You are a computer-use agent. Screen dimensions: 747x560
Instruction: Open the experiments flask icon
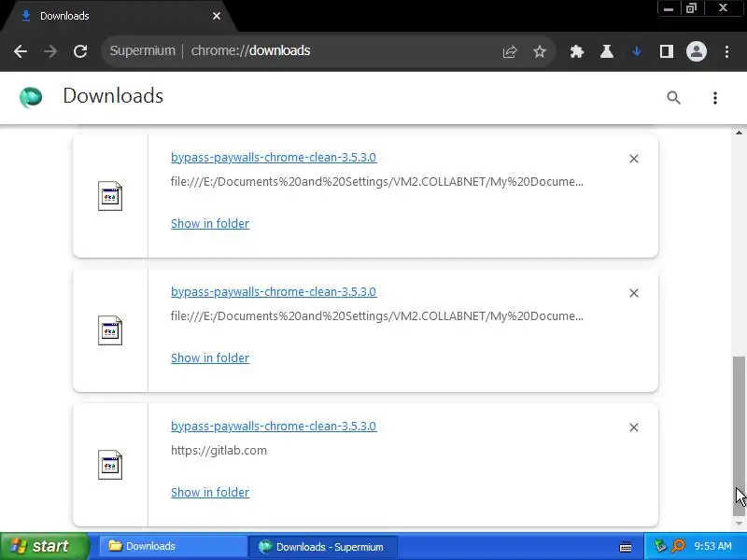(x=606, y=51)
